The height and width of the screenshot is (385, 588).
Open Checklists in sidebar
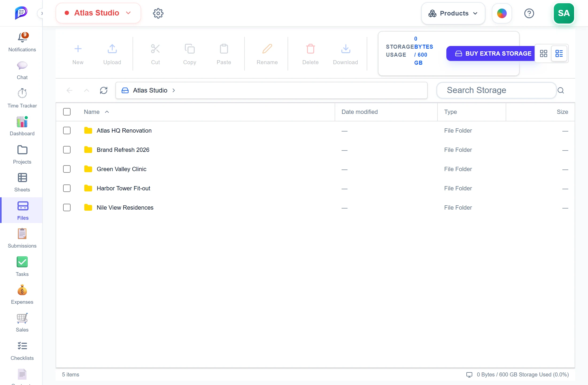22,351
